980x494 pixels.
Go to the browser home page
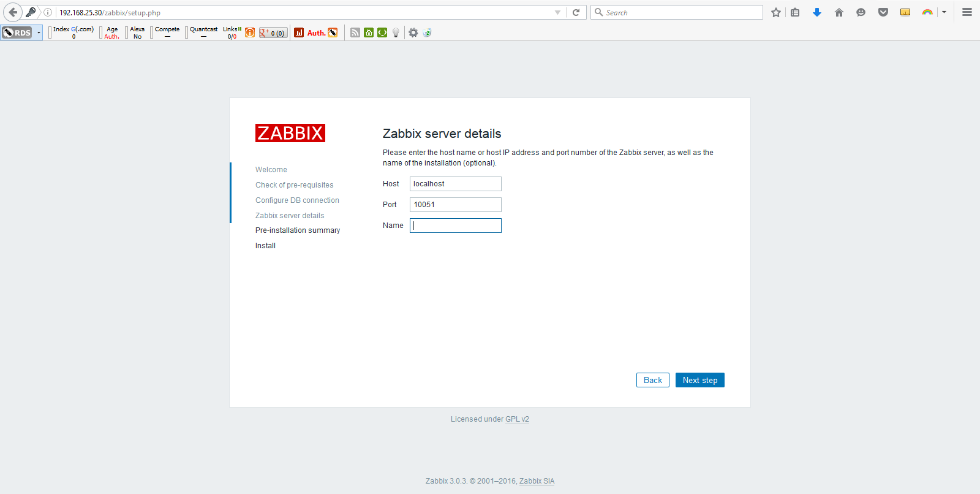coord(839,12)
